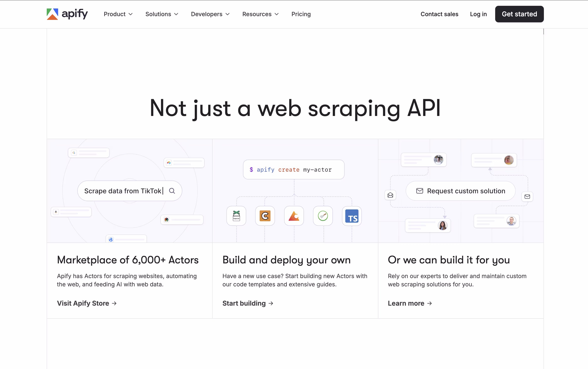The image size is (588, 369).
Task: Click the top-left expert avatar with glasses
Action: (x=438, y=160)
